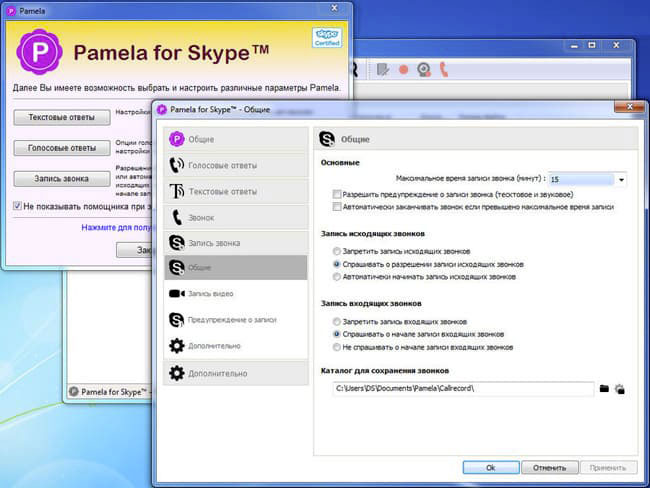Click the camera icon beside Запись видео

click(x=177, y=294)
